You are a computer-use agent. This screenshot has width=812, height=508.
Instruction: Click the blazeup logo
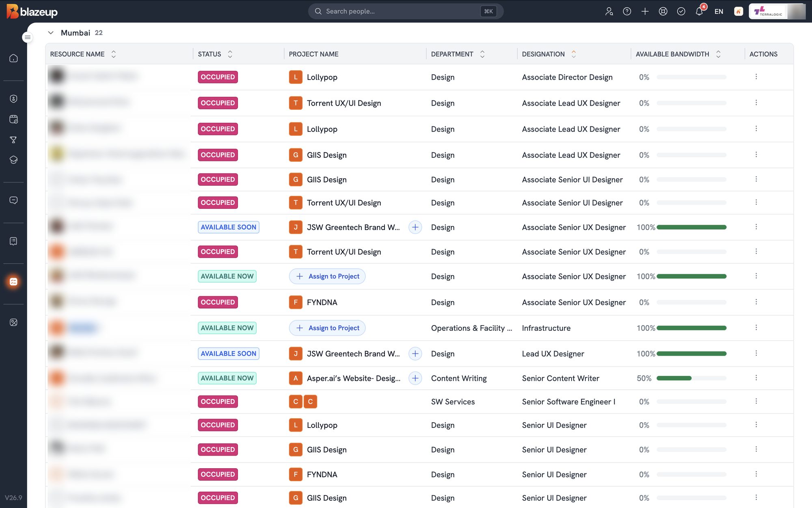32,11
